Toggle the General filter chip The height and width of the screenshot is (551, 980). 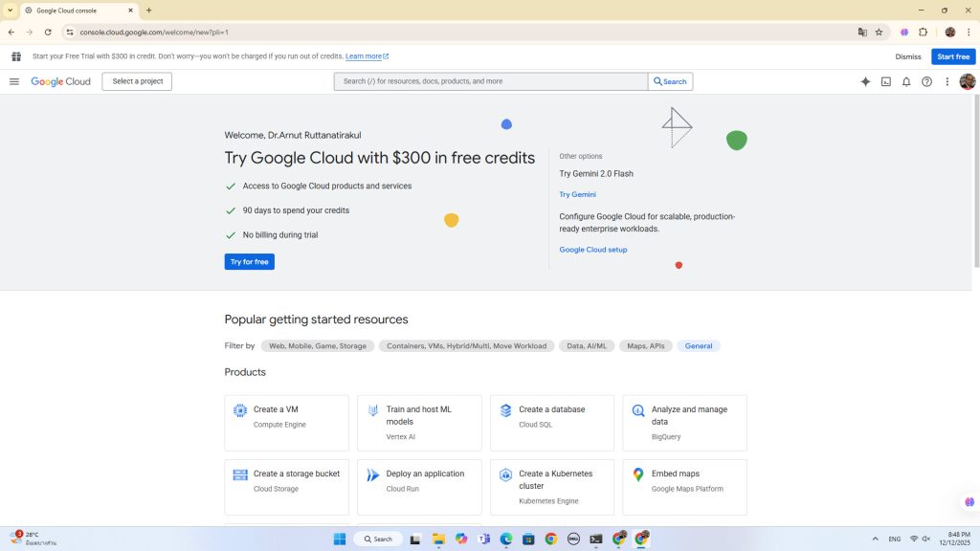click(698, 346)
